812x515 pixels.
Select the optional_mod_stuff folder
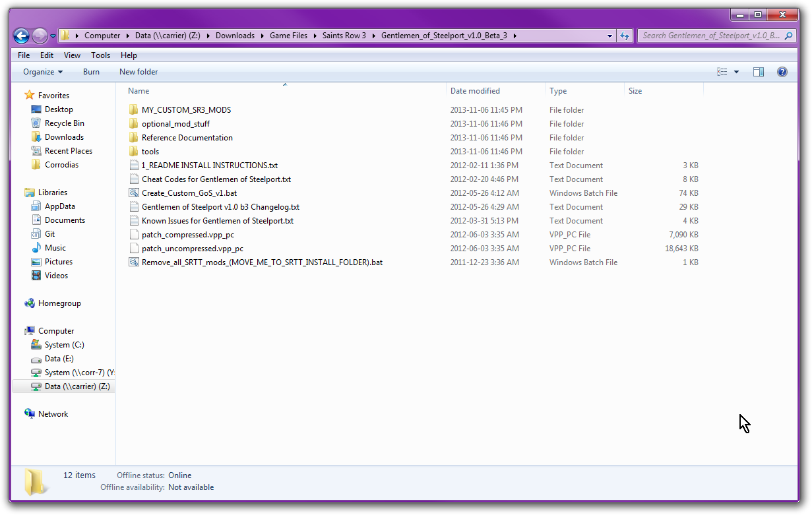click(175, 124)
